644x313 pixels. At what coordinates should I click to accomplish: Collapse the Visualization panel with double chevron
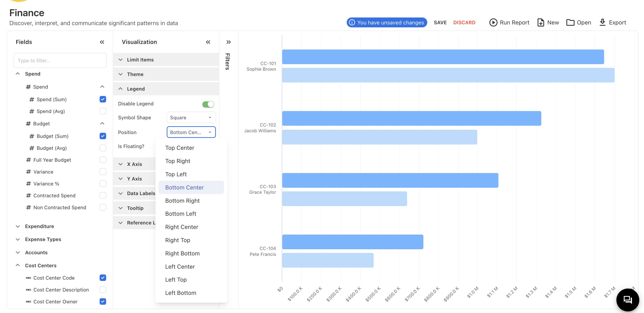pyautogui.click(x=208, y=42)
